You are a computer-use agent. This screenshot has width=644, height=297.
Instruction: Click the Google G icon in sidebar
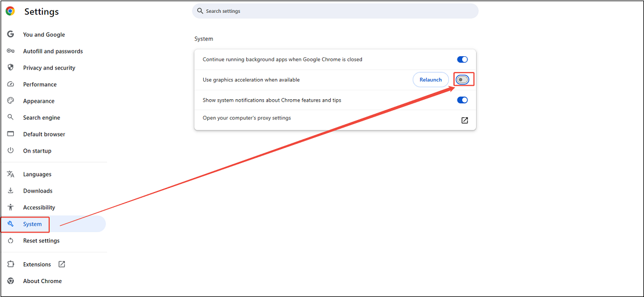pos(10,35)
